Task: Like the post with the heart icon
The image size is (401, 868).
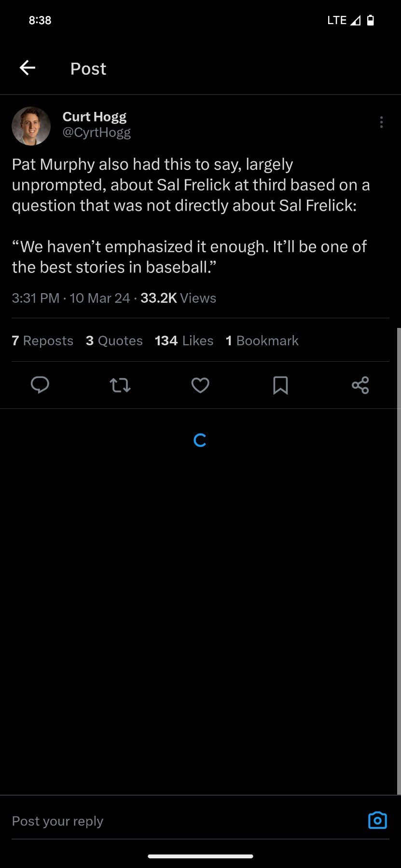Action: tap(200, 385)
